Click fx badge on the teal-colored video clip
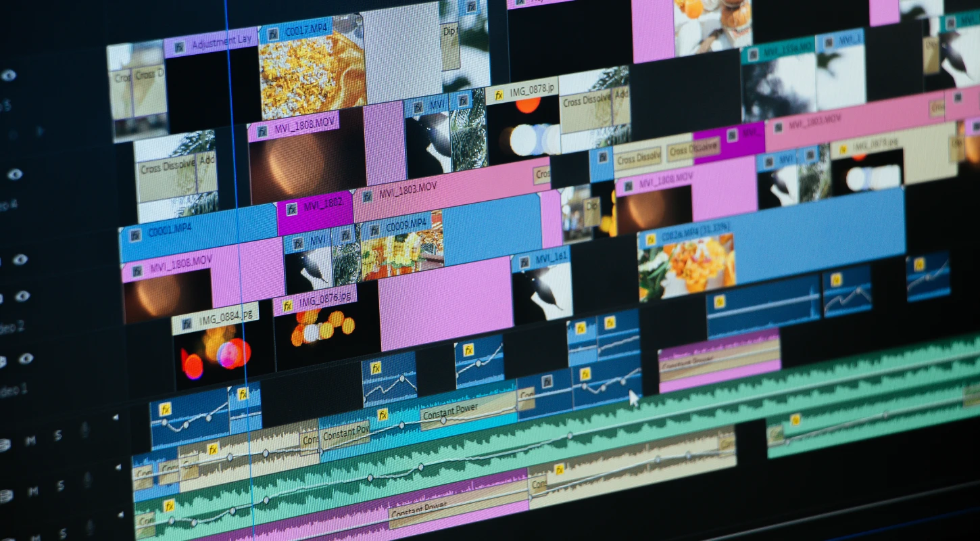980x541 pixels. [752, 53]
